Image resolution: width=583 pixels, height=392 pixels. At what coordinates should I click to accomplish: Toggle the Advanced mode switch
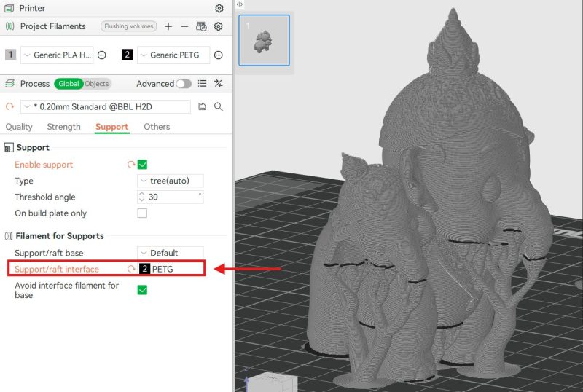pyautogui.click(x=183, y=84)
